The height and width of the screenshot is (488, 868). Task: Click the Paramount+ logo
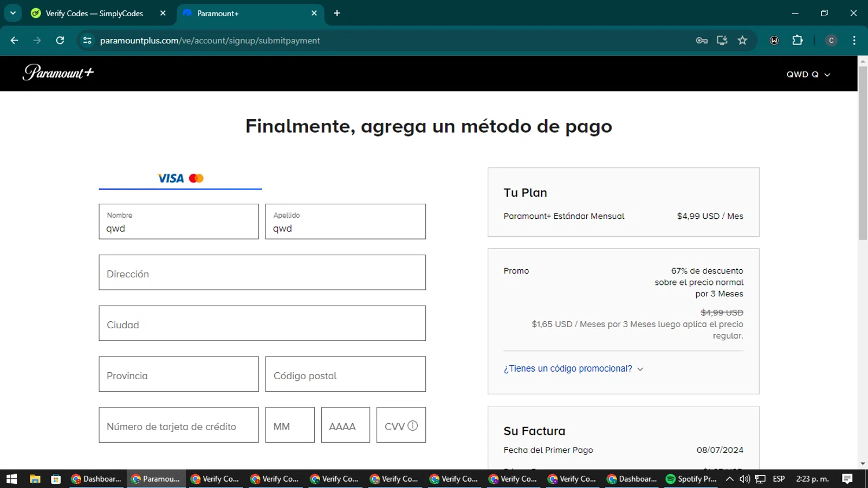click(58, 72)
